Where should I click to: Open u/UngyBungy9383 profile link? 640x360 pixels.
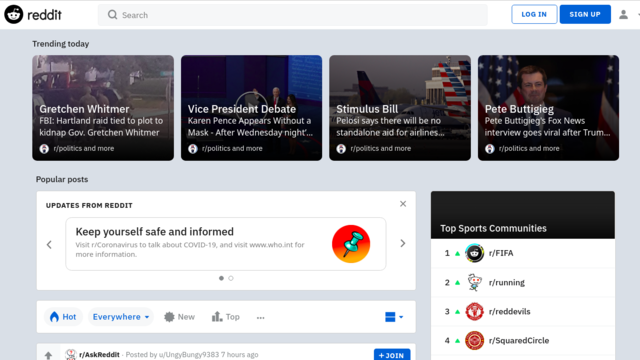pos(189,355)
